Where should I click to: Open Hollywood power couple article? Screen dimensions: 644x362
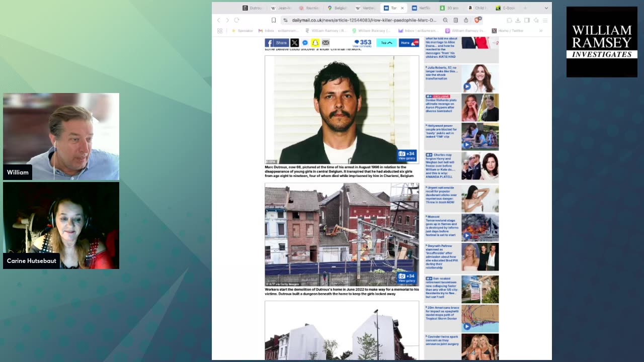coord(442,131)
